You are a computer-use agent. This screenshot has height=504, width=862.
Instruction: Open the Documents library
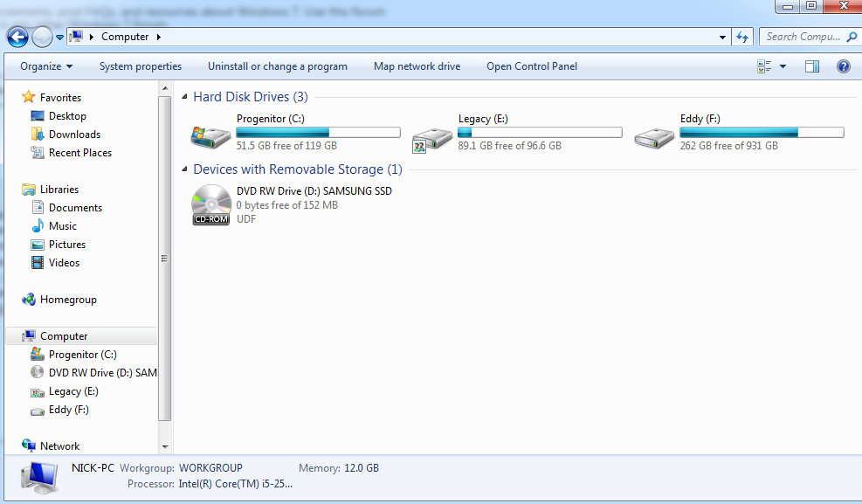pos(75,208)
